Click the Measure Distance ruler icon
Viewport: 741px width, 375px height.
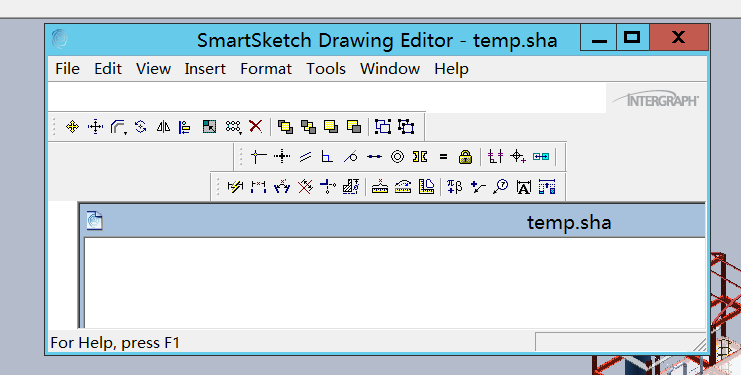point(379,187)
